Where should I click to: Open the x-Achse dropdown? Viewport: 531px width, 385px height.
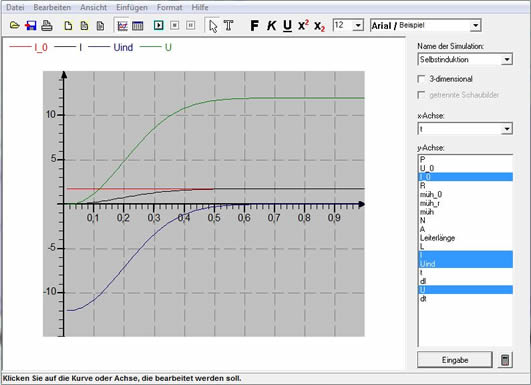[507, 129]
